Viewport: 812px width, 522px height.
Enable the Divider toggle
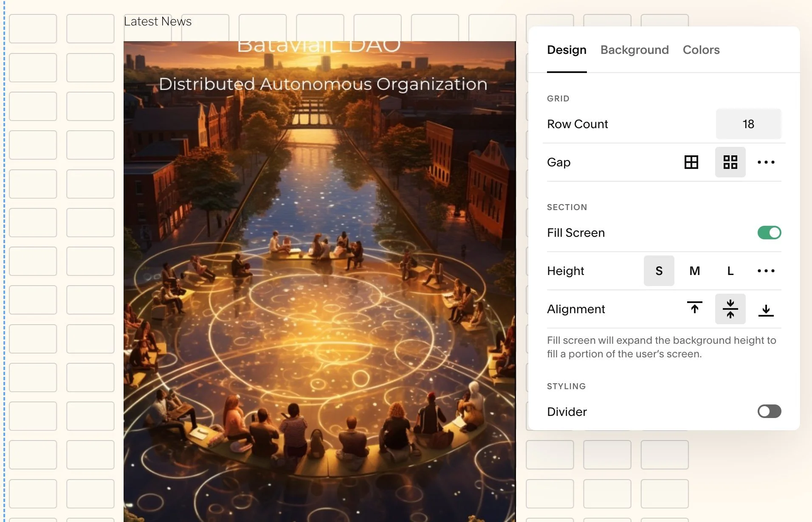pos(769,411)
